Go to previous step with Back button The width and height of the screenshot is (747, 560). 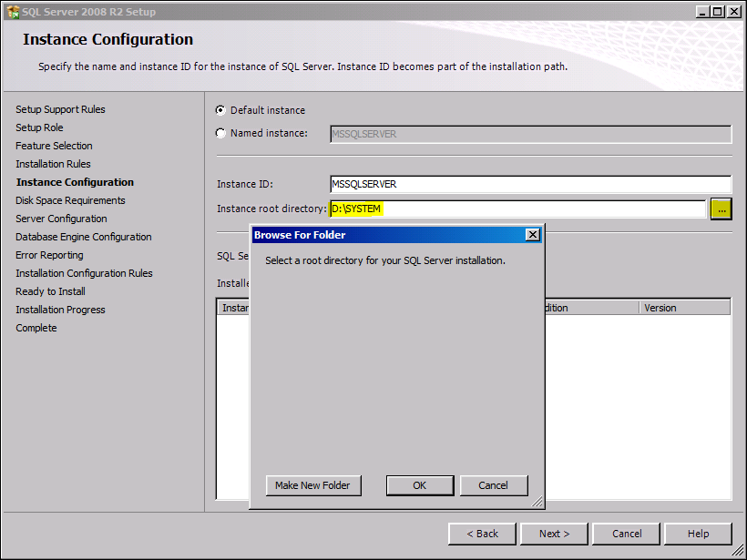tap(482, 534)
